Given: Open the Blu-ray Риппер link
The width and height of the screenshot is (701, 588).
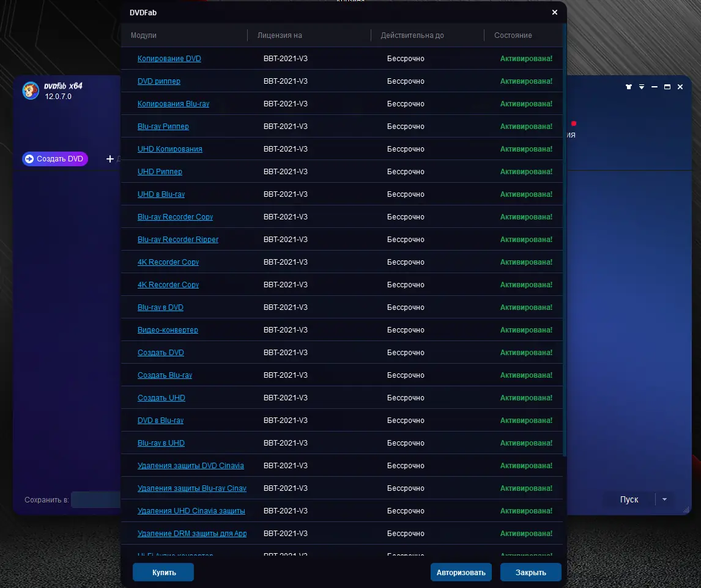Looking at the screenshot, I should [x=163, y=127].
